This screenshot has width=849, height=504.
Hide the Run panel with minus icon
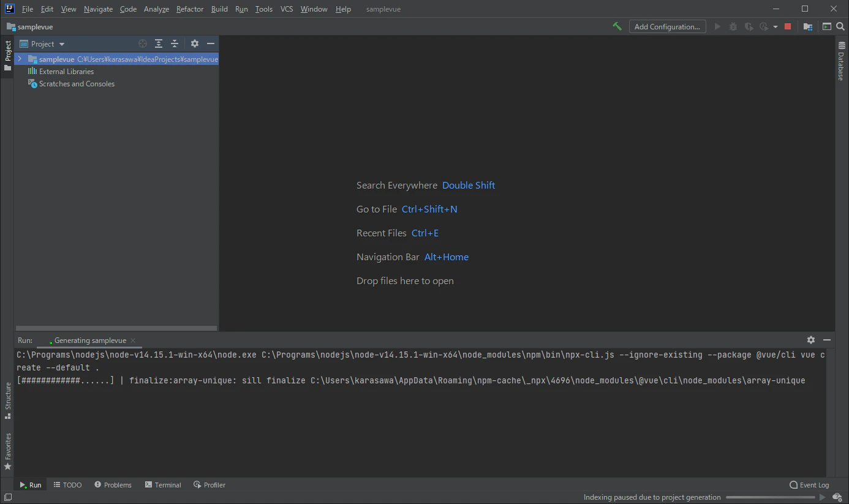[827, 340]
